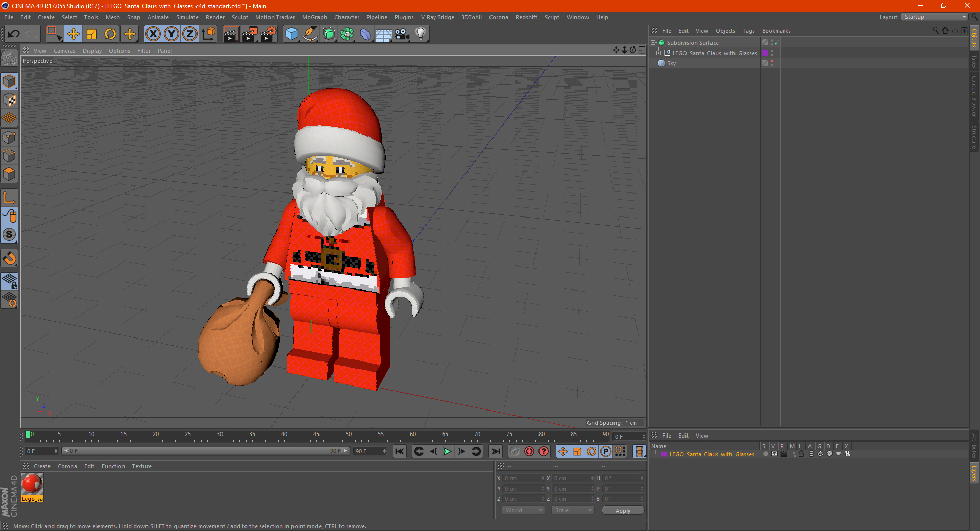Open the spline pen tools
Viewport: 980px width, 531px height.
[310, 34]
